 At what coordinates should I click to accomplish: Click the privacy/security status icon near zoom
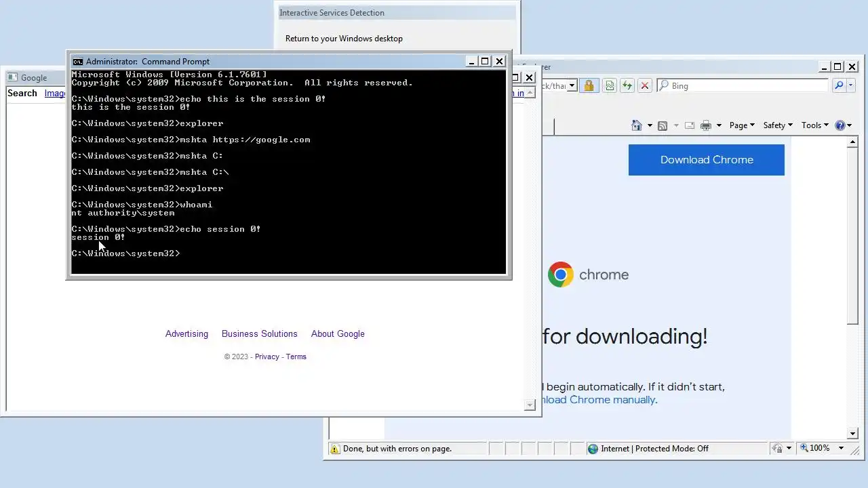(777, 449)
